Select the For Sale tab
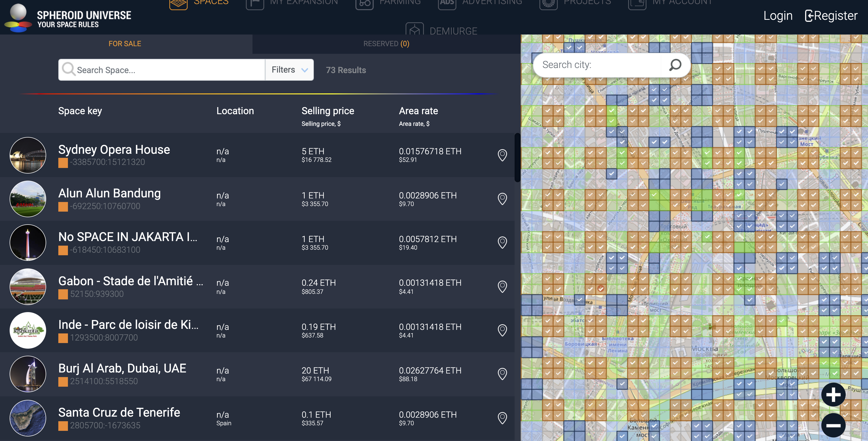This screenshot has width=868, height=441. point(125,44)
